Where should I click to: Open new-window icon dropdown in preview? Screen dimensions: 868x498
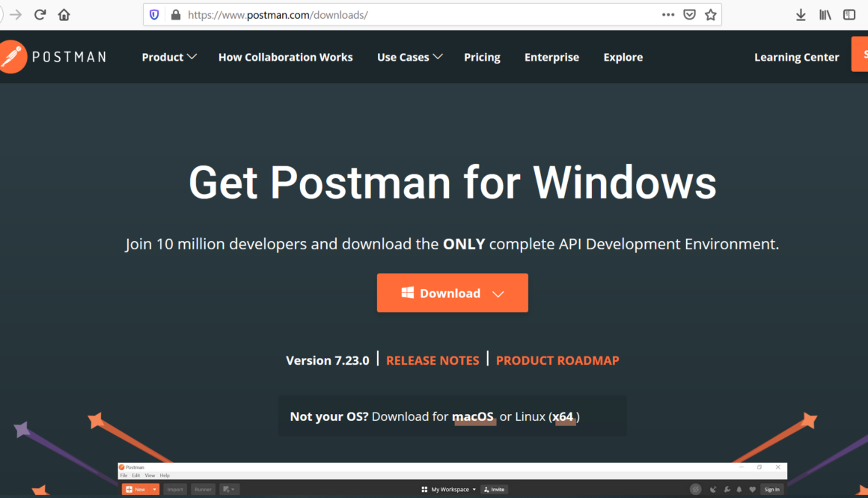[x=229, y=489]
